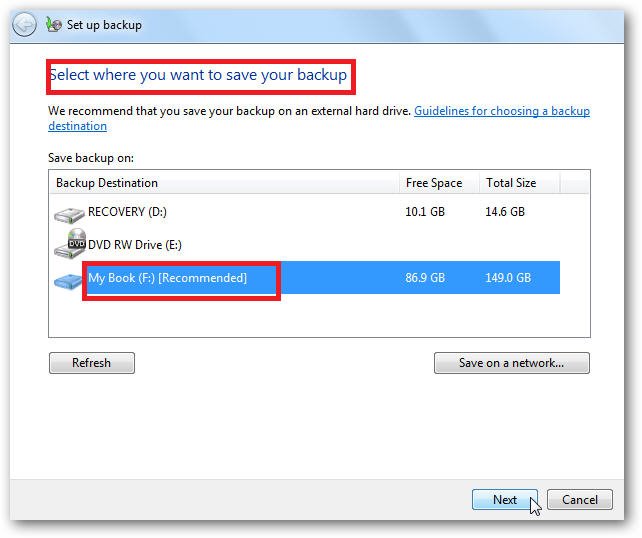642x538 pixels.
Task: Click the 14.6 GB total size value
Action: point(505,212)
